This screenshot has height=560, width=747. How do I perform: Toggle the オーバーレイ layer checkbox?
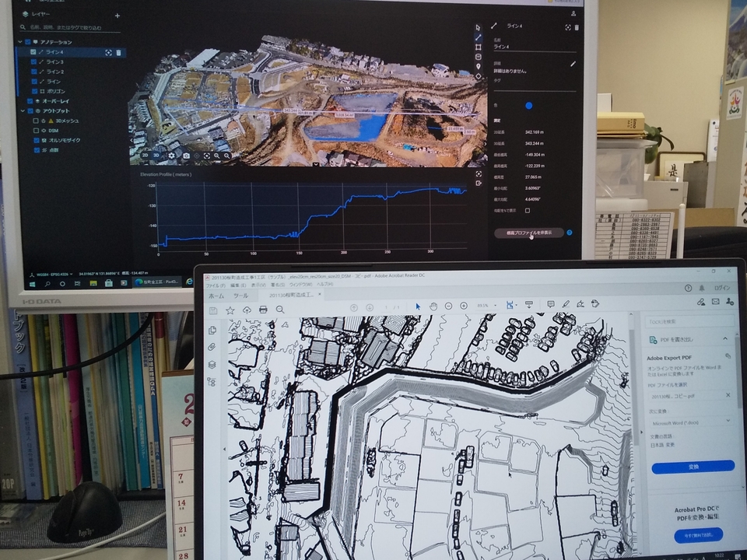[x=30, y=101]
